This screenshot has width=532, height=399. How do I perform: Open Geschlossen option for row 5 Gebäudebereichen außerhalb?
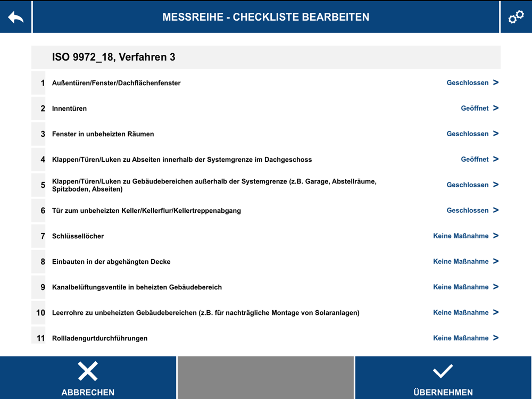(472, 185)
